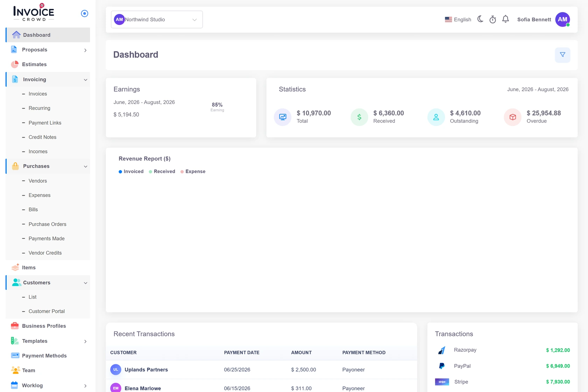Click the Worklog calendar icon
Screen dimensions: 588x392
(x=14, y=385)
